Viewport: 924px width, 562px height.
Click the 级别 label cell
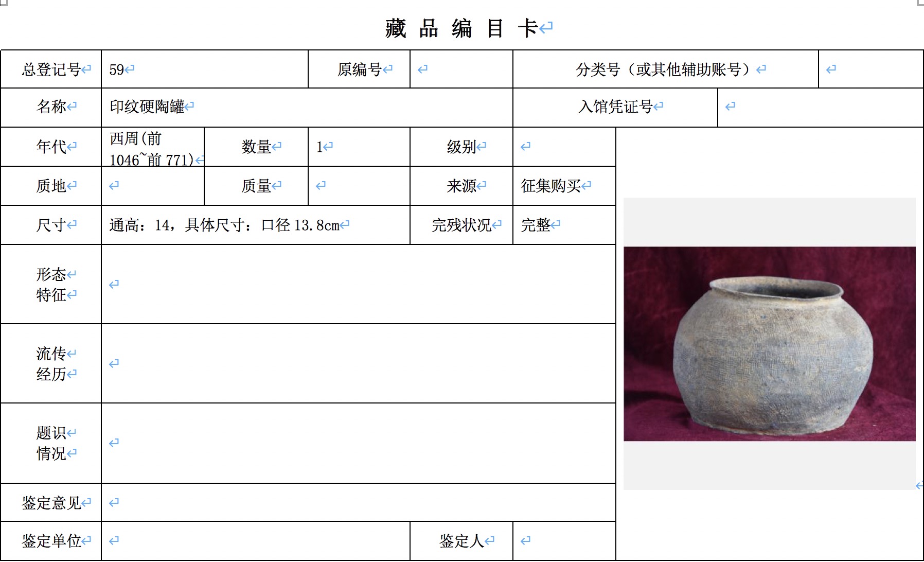461,147
